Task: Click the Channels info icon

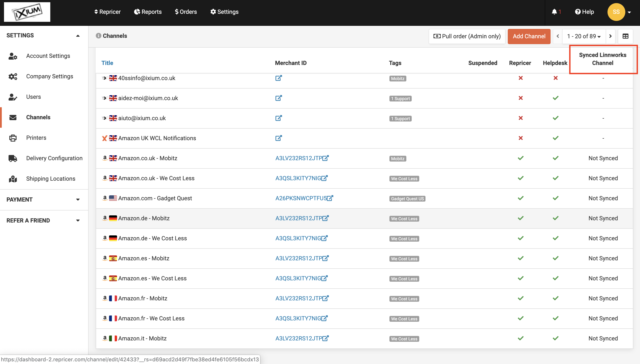Action: pyautogui.click(x=98, y=36)
